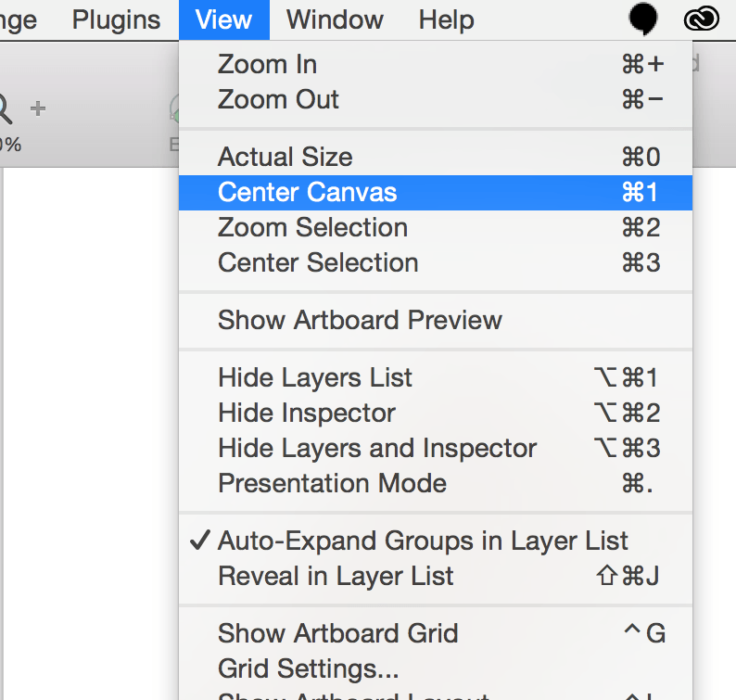Open Grid Settings dialog
The width and height of the screenshot is (736, 700).
click(x=309, y=668)
